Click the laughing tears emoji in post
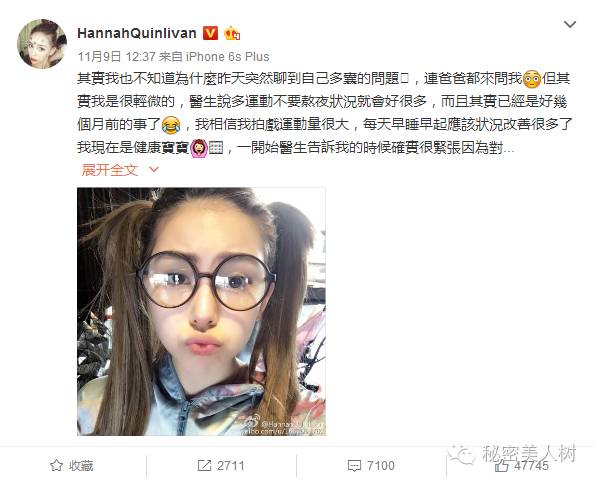 (171, 125)
